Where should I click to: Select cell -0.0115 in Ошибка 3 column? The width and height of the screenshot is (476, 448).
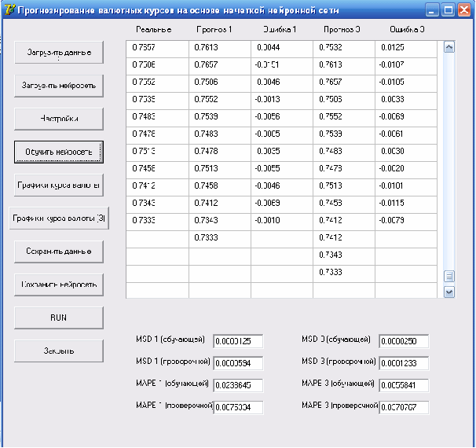pyautogui.click(x=406, y=204)
